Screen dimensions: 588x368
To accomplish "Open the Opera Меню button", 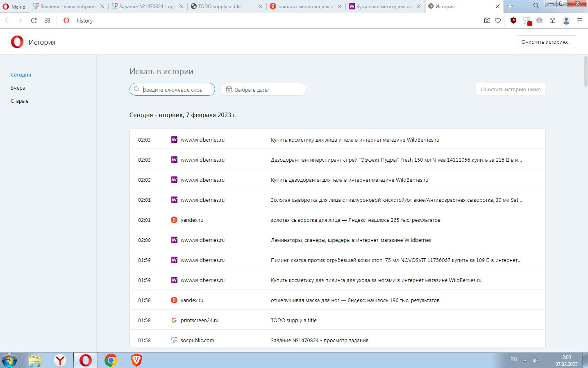I will pyautogui.click(x=14, y=7).
